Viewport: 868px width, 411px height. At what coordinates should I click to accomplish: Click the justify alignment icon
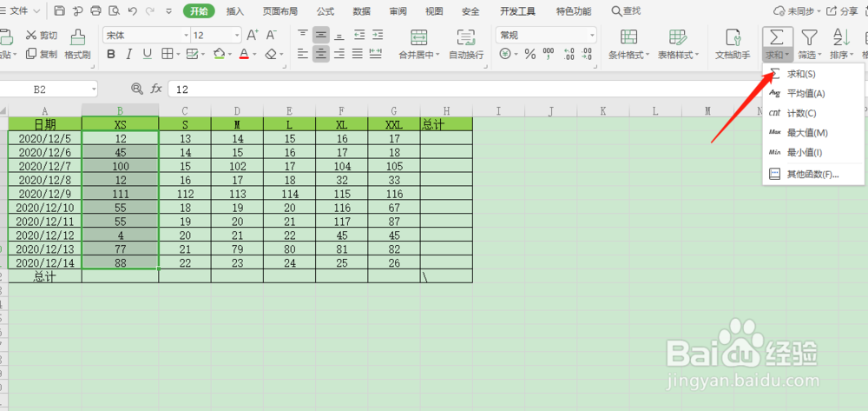point(358,54)
